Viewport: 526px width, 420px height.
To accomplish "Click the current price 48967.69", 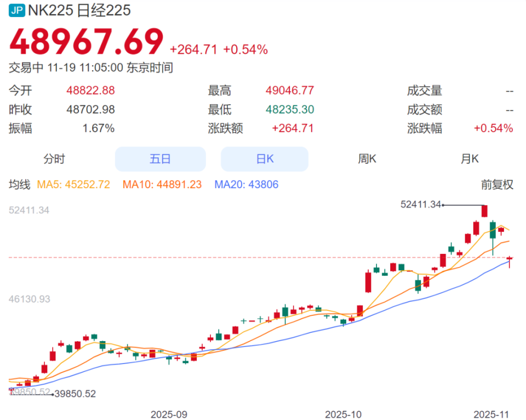I will pos(88,41).
